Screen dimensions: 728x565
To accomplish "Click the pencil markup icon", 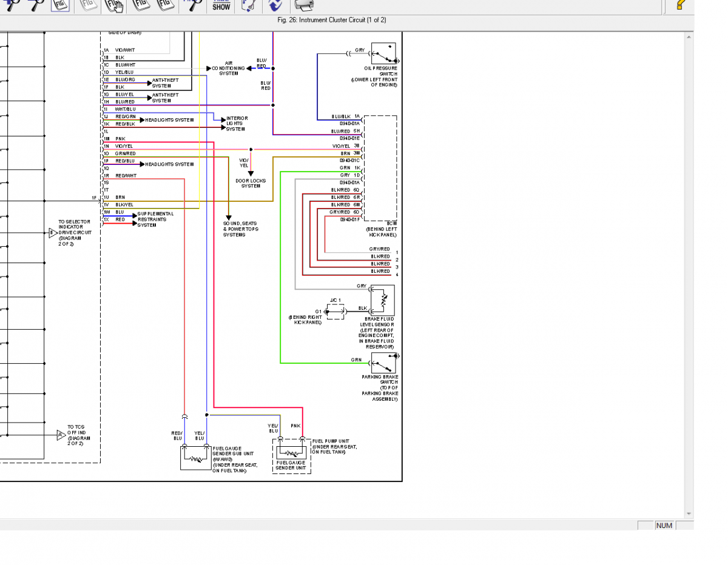I will [x=248, y=5].
